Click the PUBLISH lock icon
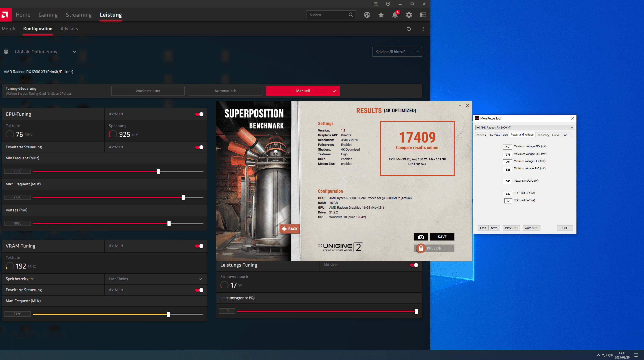The width and height of the screenshot is (644, 360). tap(421, 248)
